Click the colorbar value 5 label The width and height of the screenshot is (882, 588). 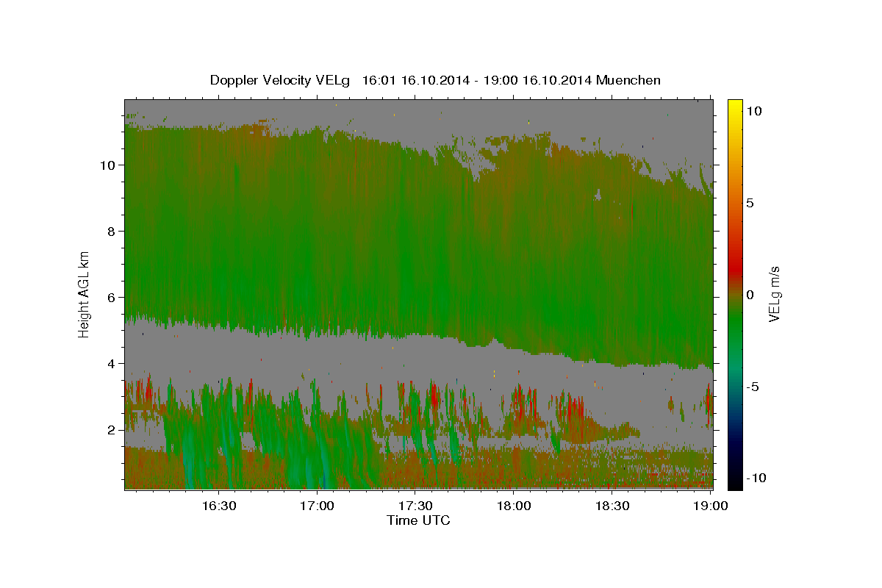coord(750,203)
